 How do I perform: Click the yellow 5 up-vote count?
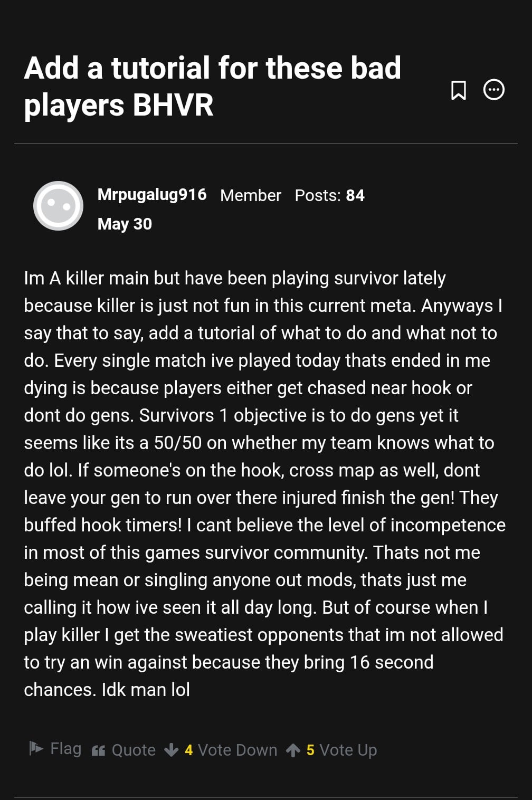click(310, 750)
